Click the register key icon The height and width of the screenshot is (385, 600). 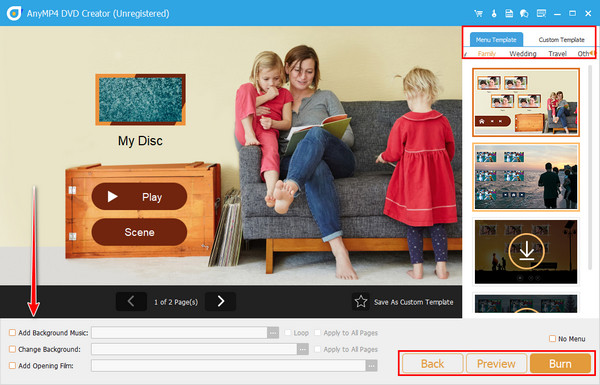pyautogui.click(x=494, y=13)
